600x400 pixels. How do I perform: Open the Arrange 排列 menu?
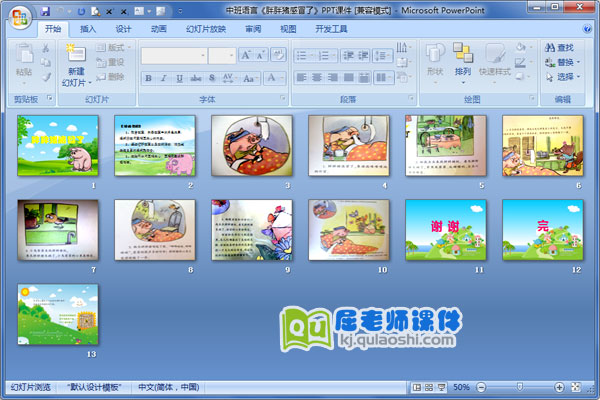pos(463,63)
